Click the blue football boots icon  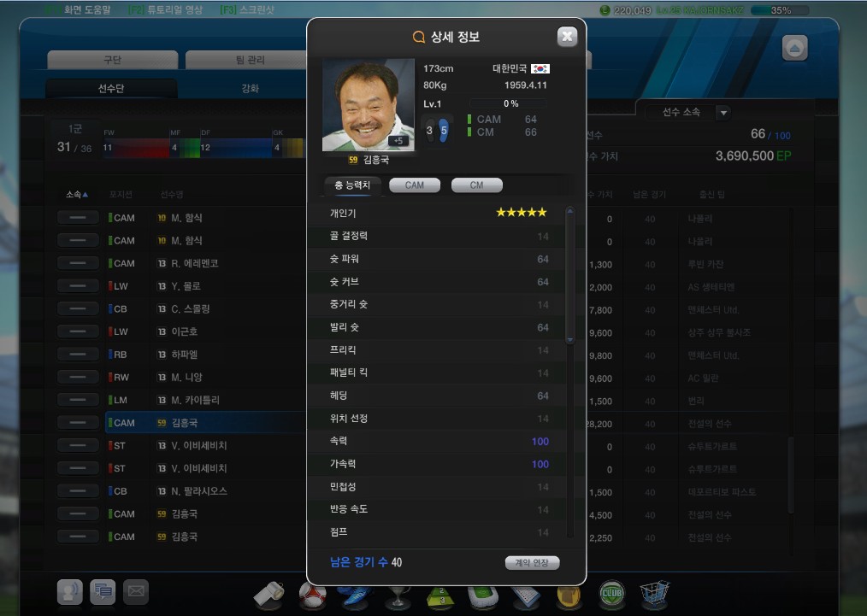click(x=355, y=597)
